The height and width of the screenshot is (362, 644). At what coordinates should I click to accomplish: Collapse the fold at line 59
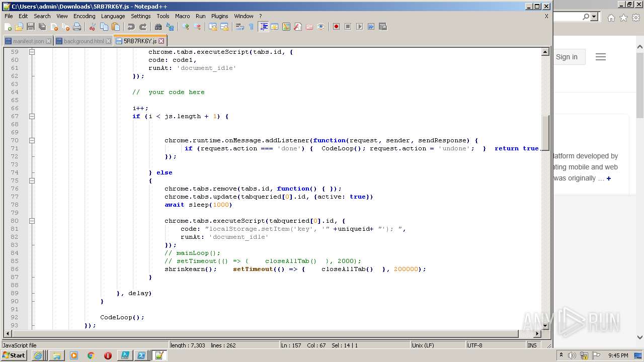[32, 52]
